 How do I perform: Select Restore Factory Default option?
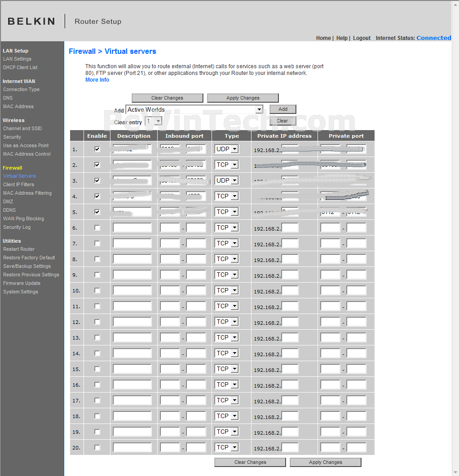point(29,258)
